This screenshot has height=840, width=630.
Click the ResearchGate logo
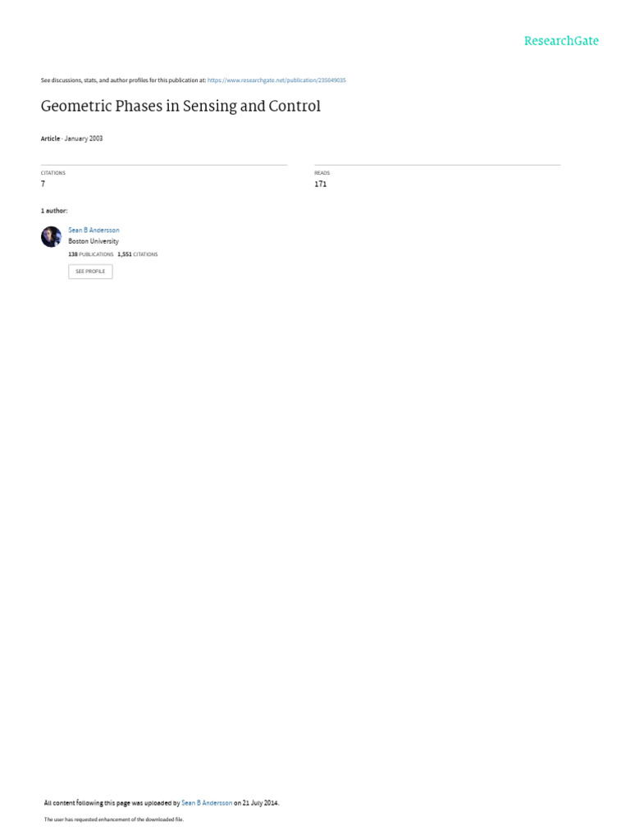[x=561, y=41]
